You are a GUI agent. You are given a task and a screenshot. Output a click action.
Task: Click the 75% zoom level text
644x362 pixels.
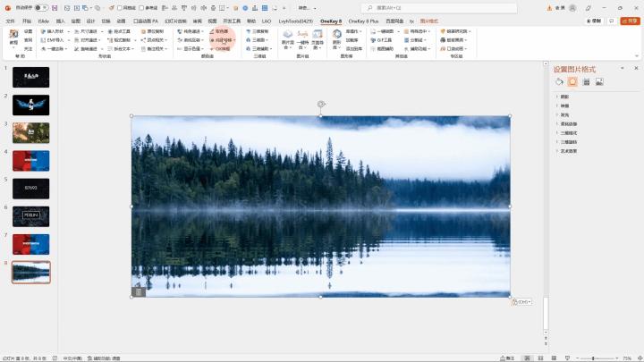(x=627, y=358)
